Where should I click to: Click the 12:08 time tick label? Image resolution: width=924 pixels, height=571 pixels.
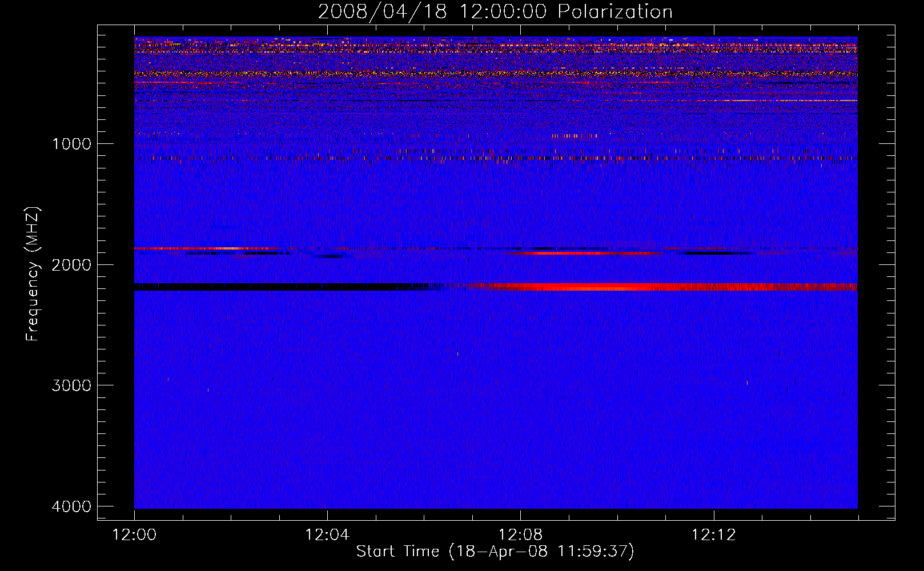click(x=520, y=535)
